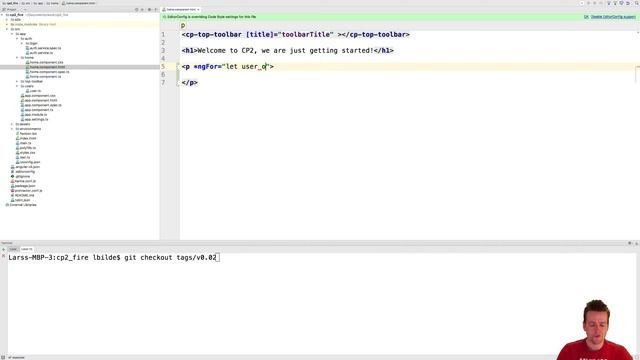
Task: Click the app breadcrumb in navigation bar
Action: tap(38, 3)
